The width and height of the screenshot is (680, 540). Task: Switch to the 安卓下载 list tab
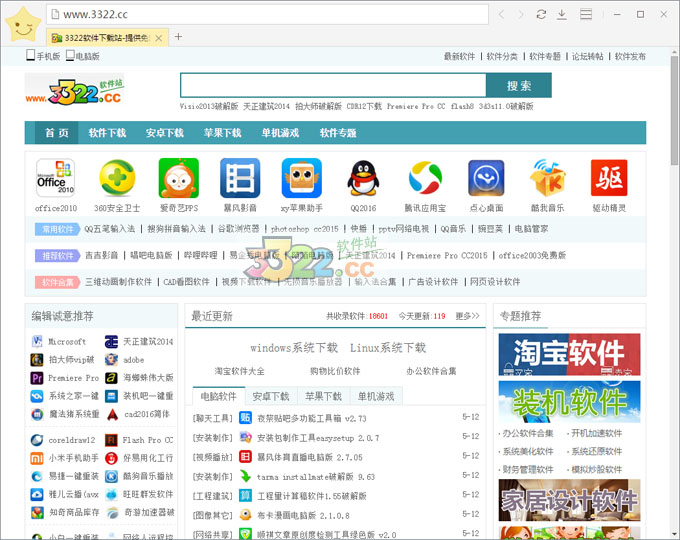coord(271,396)
